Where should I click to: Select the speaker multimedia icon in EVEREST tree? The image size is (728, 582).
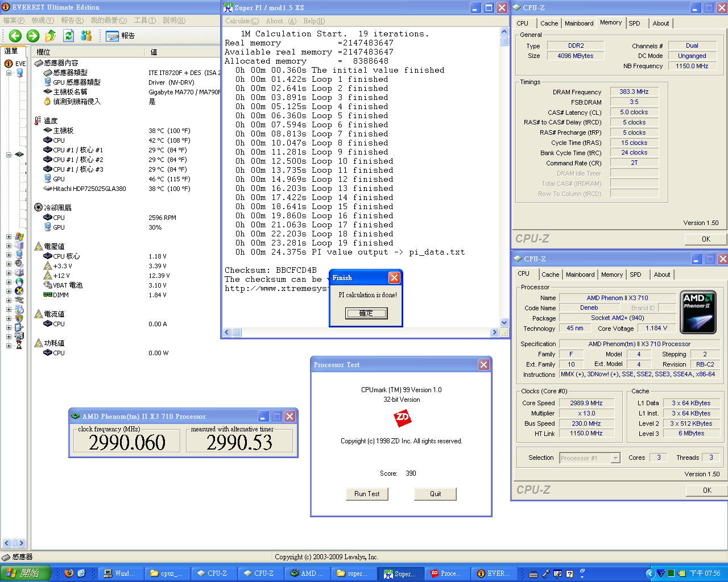(19, 264)
